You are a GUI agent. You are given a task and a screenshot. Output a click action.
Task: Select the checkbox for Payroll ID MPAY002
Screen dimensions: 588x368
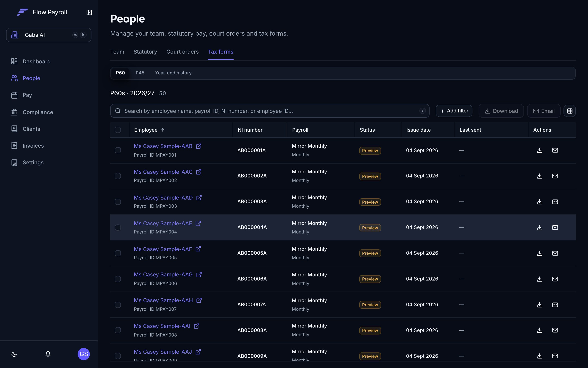click(118, 176)
